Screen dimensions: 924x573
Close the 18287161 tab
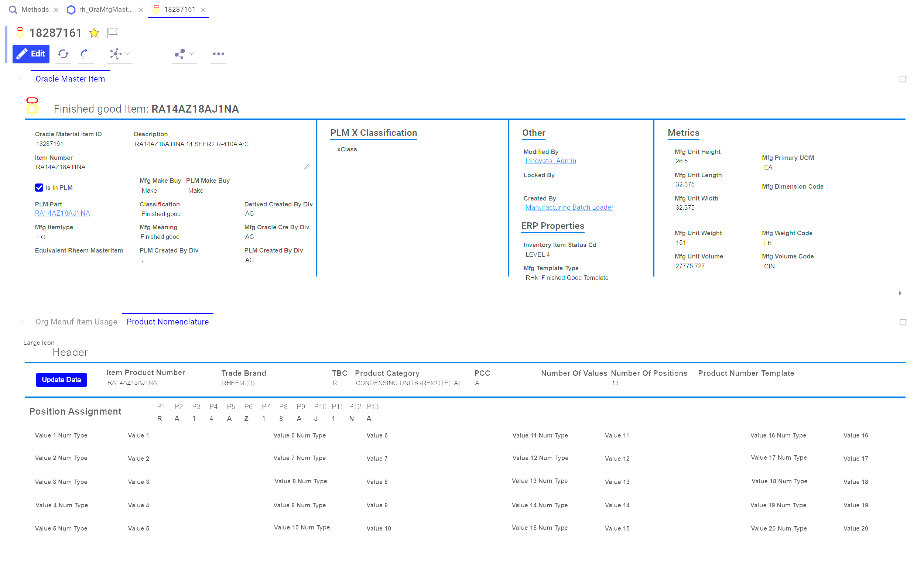[203, 10]
